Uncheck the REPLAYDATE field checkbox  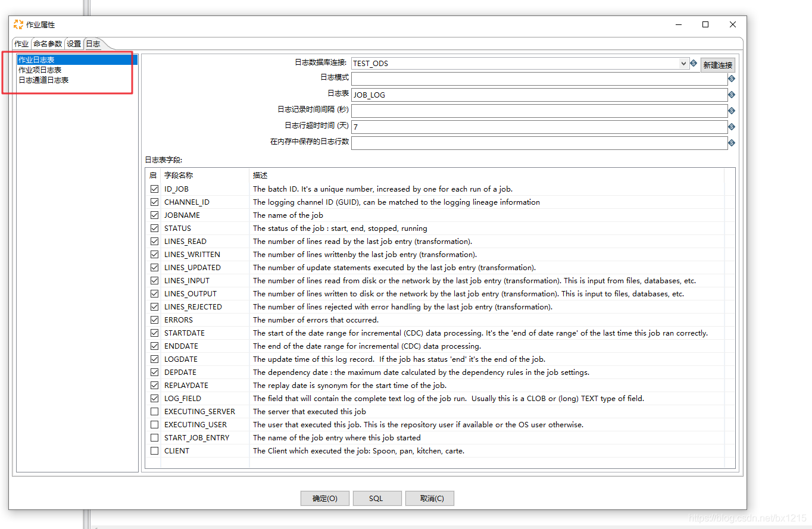pos(154,386)
